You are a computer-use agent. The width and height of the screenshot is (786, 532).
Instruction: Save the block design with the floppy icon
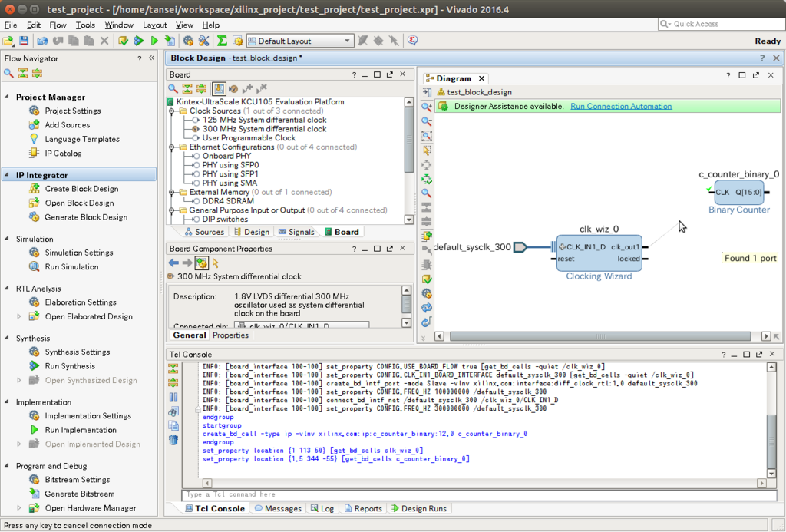[24, 41]
